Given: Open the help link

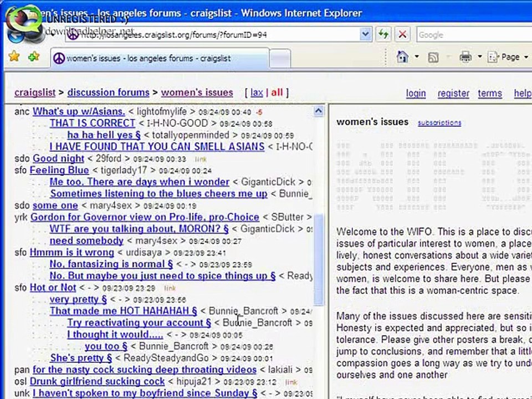Looking at the screenshot, I should pos(523,93).
